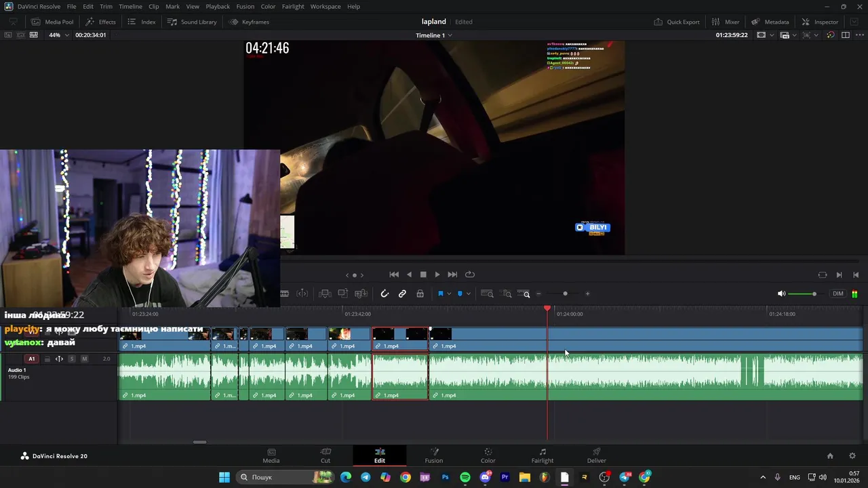Open the Metadata panel
Image resolution: width=868 pixels, height=488 pixels.
(x=770, y=22)
